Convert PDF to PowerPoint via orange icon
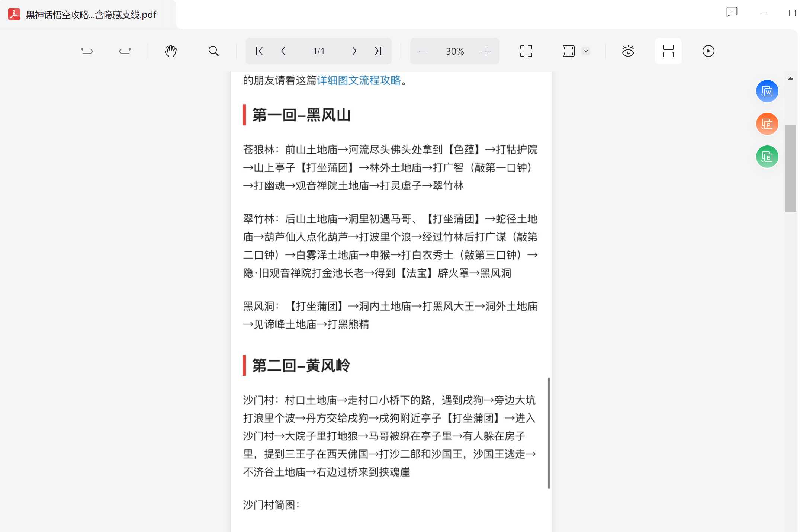This screenshot has width=800, height=532. click(767, 124)
